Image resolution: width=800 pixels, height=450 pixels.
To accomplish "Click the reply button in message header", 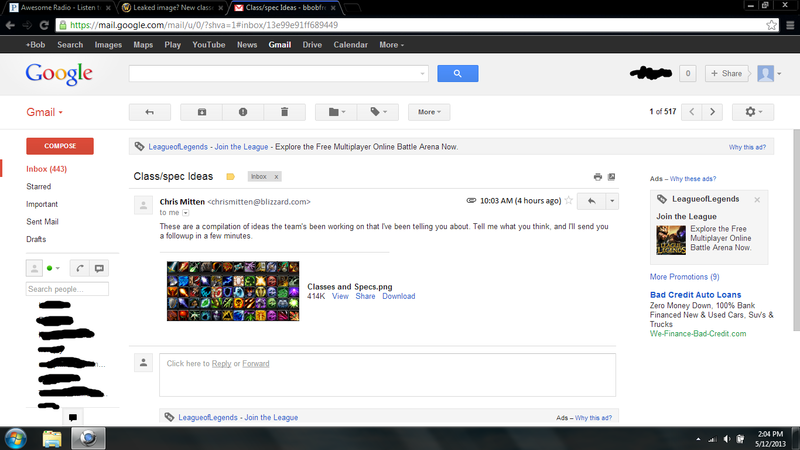I will [591, 201].
